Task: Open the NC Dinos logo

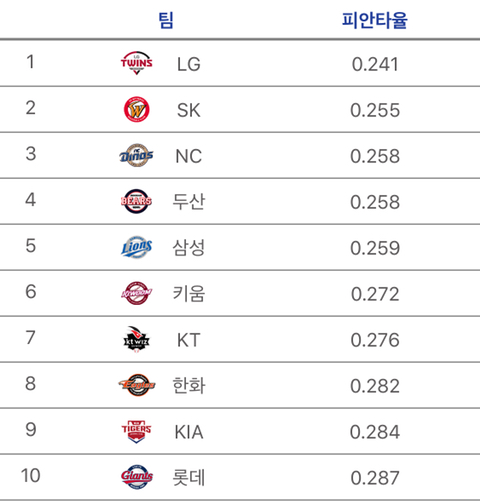Action: (136, 155)
